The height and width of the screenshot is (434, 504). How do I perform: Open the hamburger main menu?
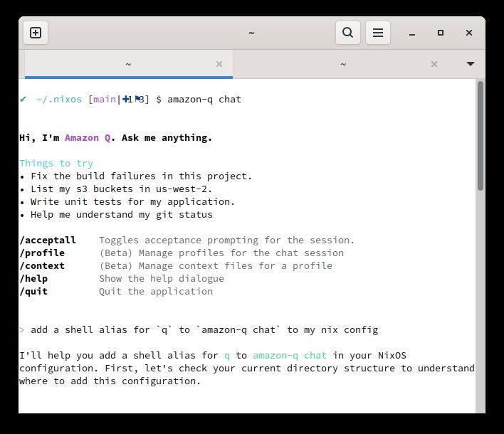378,33
